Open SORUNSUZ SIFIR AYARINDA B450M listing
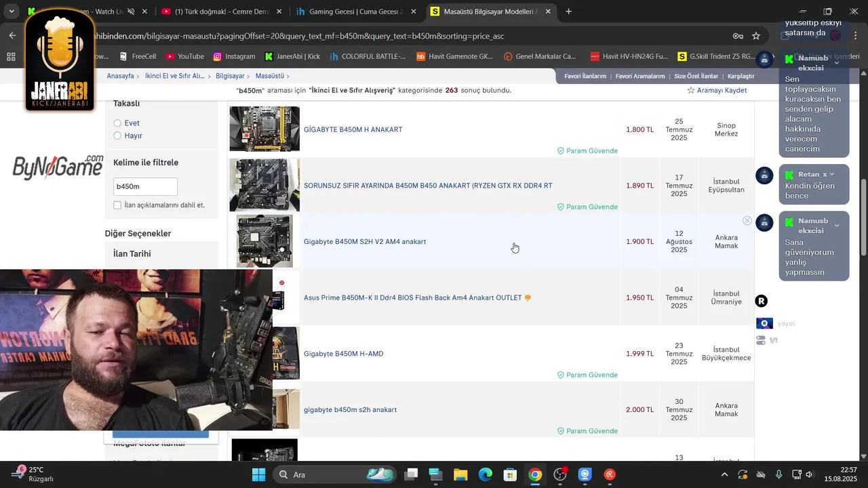The image size is (868, 488). click(428, 185)
